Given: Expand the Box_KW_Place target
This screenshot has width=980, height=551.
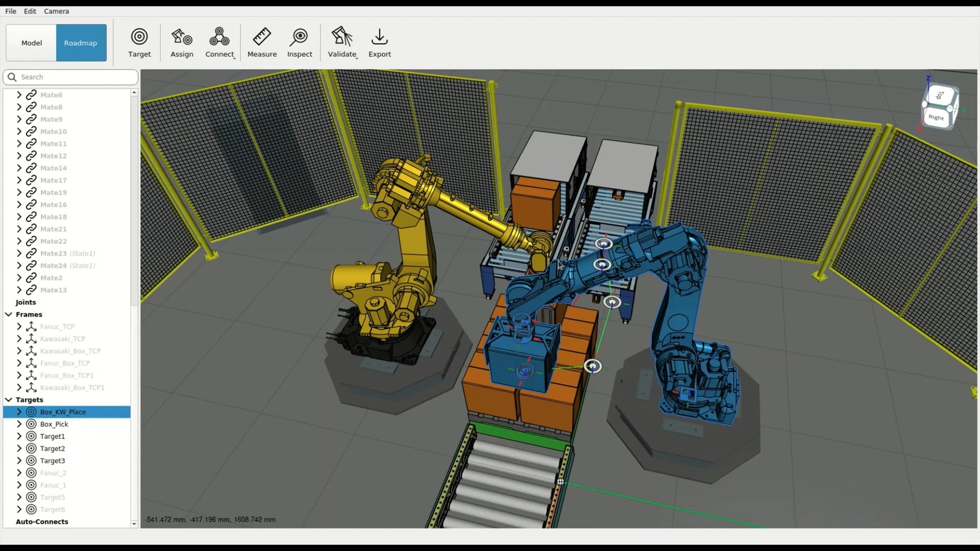Looking at the screenshot, I should pyautogui.click(x=19, y=412).
